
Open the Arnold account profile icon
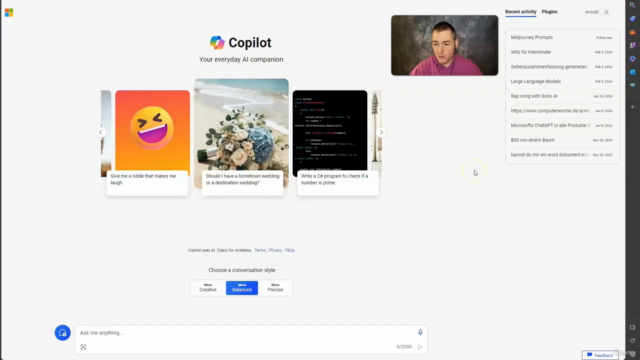[607, 12]
